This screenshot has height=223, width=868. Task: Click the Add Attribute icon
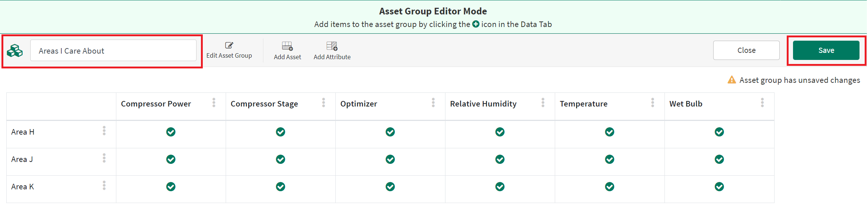(x=332, y=46)
